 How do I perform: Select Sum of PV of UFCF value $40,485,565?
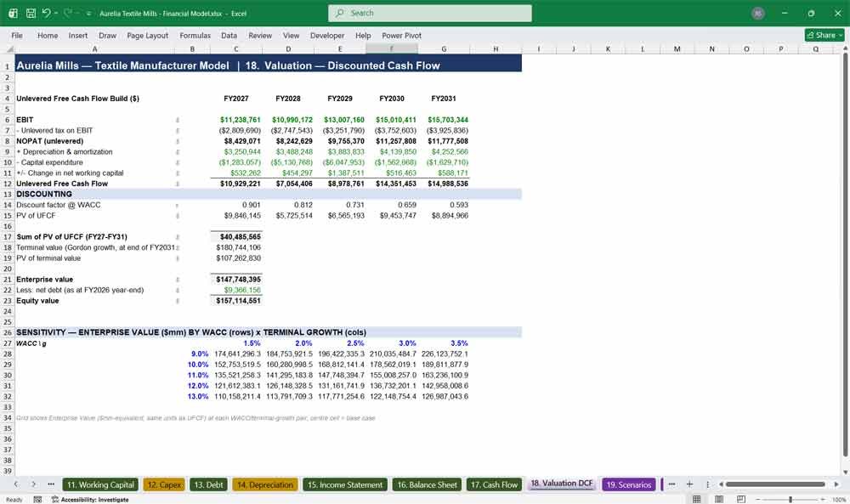click(236, 237)
